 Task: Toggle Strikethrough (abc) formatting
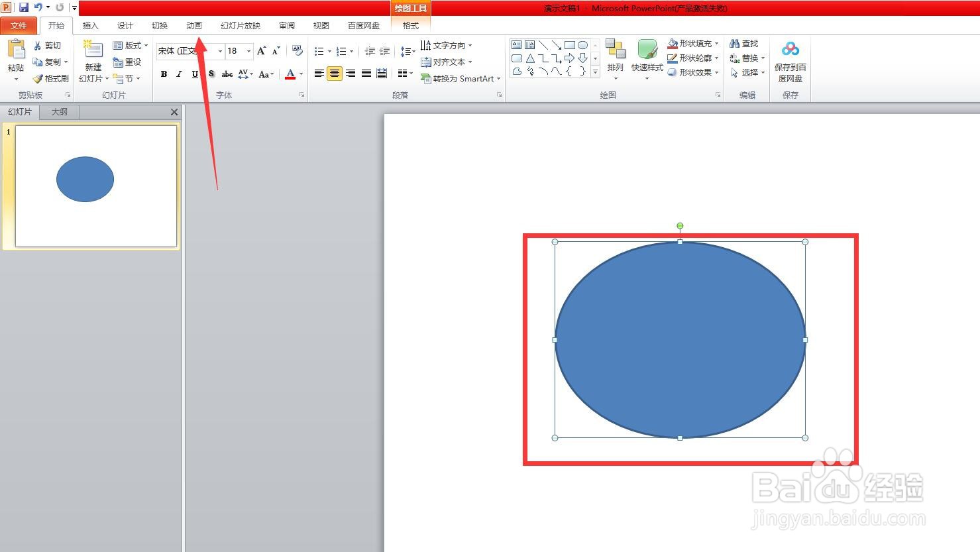point(227,74)
